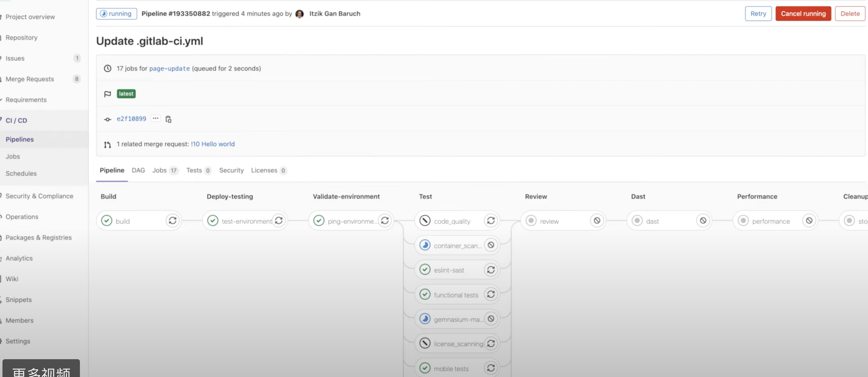The width and height of the screenshot is (868, 377).
Task: Expand the commit description ellipsis button
Action: click(155, 119)
